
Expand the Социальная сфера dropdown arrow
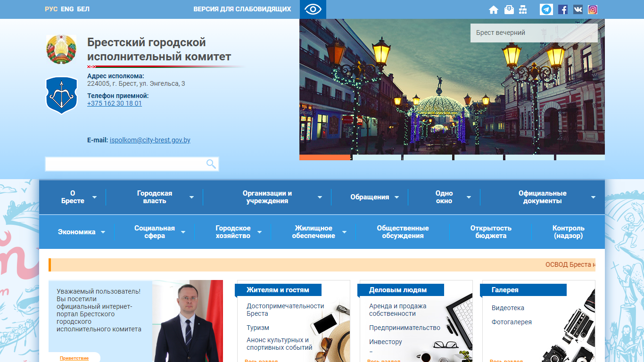click(183, 232)
